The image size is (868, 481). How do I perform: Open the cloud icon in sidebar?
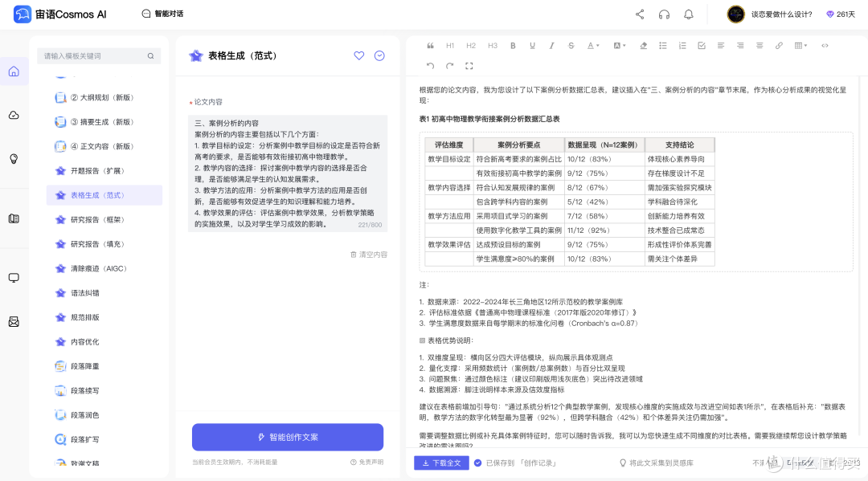pos(14,115)
